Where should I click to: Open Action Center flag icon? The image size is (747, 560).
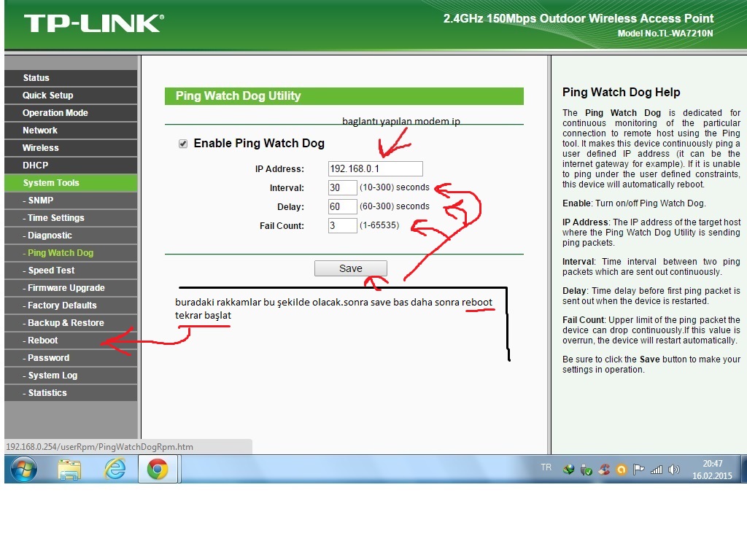pos(638,470)
